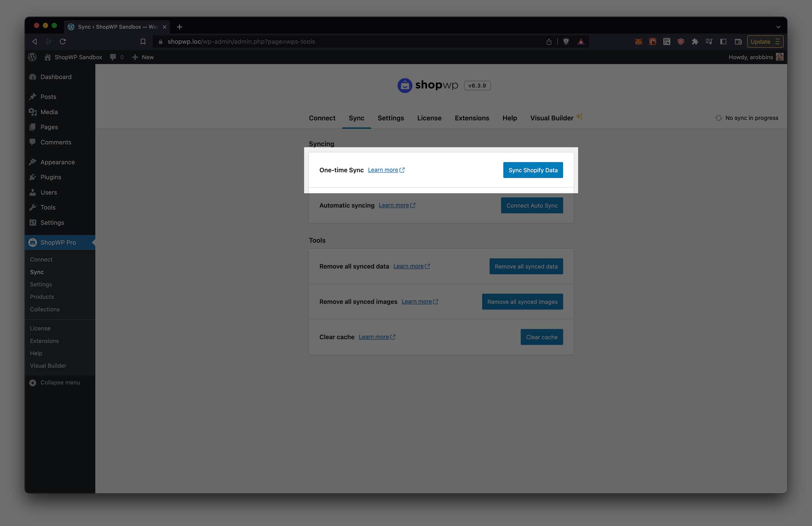The height and width of the screenshot is (526, 812).
Task: Click the Clear cache button
Action: pyautogui.click(x=542, y=337)
